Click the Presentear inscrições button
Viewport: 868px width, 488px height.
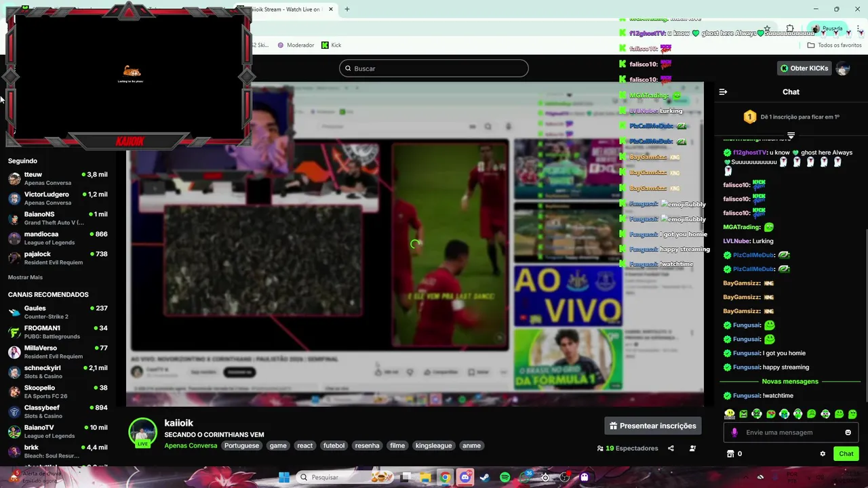653,426
